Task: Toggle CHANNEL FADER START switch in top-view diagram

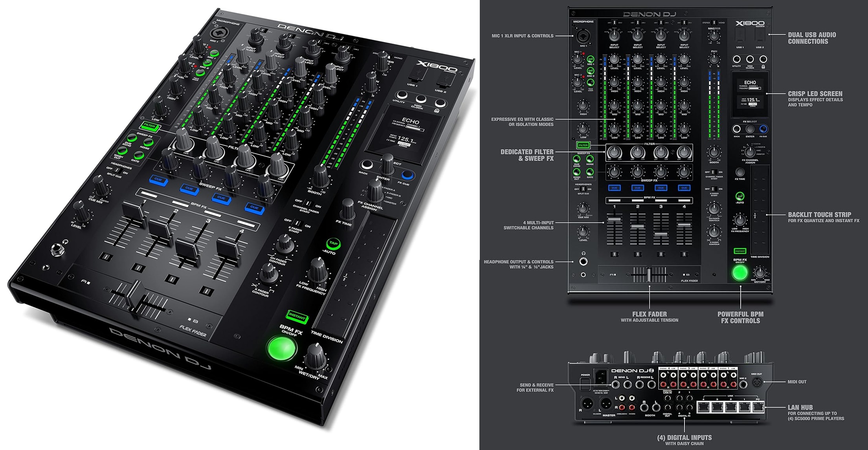Action: pyautogui.click(x=714, y=172)
